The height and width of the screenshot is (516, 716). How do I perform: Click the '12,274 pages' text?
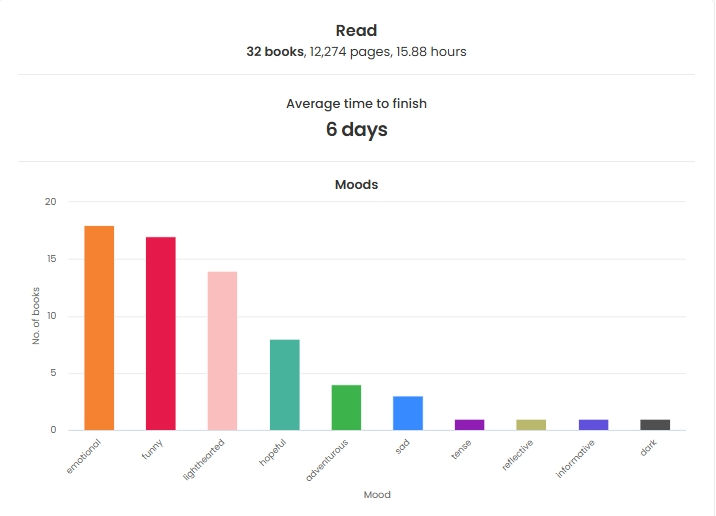pyautogui.click(x=350, y=52)
